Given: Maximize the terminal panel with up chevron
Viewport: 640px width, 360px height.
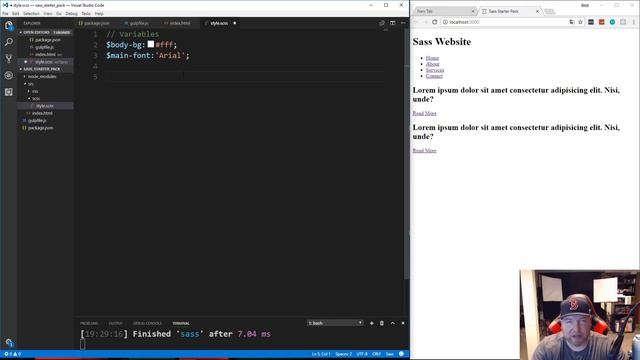Looking at the screenshot, I should click(393, 323).
